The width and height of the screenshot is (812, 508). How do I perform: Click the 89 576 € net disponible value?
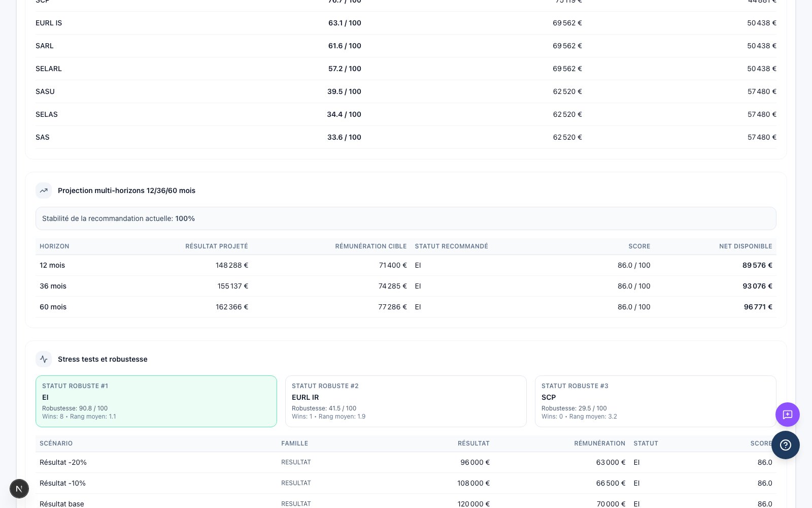757,265
